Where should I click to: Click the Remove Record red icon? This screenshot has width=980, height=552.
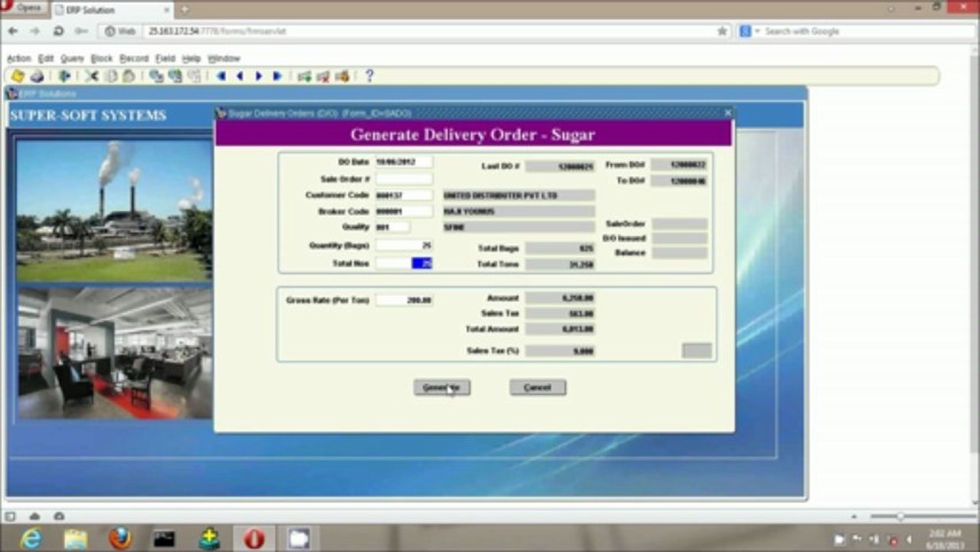[323, 76]
